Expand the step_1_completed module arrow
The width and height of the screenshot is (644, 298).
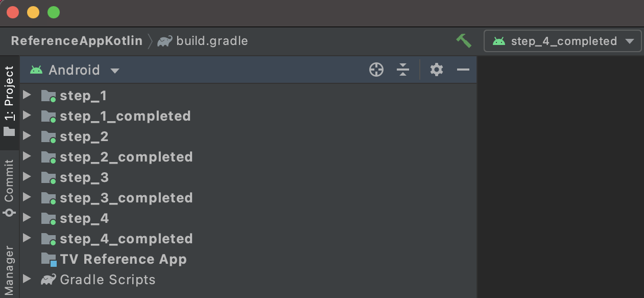tap(28, 116)
